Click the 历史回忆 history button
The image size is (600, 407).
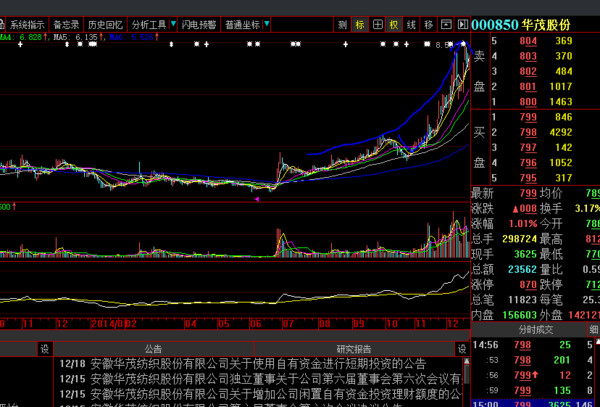tap(105, 24)
